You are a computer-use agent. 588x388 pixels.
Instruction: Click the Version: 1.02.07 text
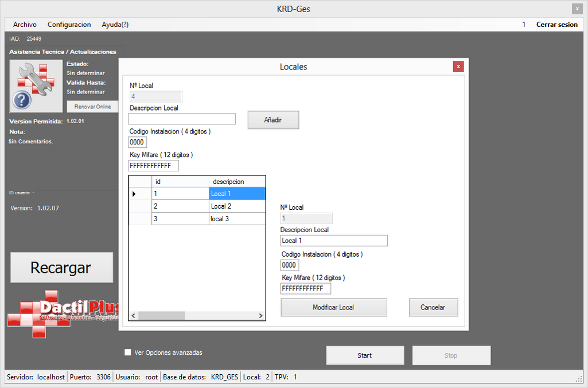[35, 208]
